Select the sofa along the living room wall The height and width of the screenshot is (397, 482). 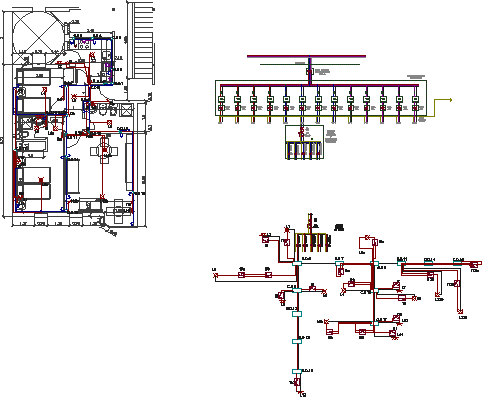(73, 176)
